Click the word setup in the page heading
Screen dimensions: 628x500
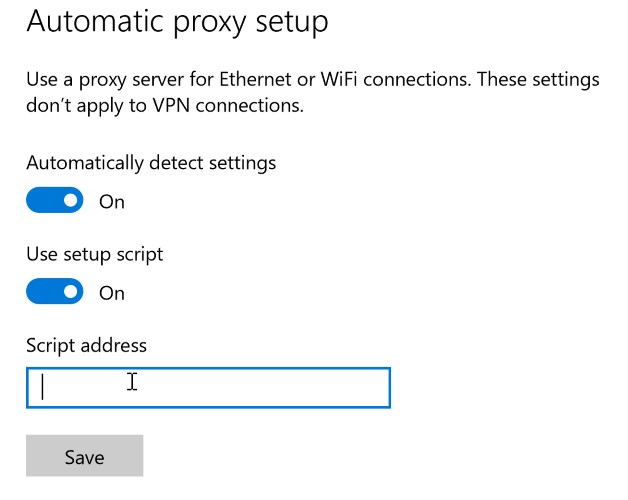(x=292, y=23)
